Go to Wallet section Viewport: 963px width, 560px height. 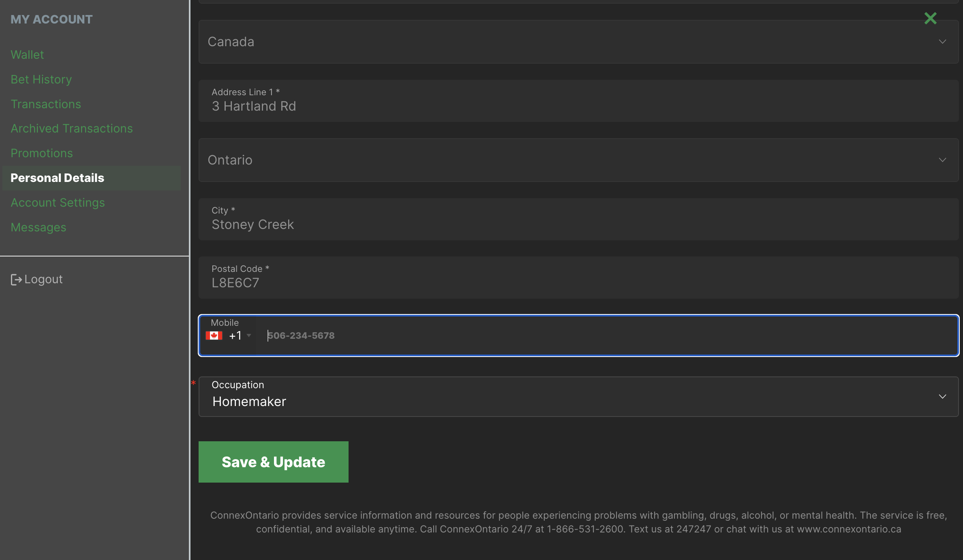[x=27, y=55]
